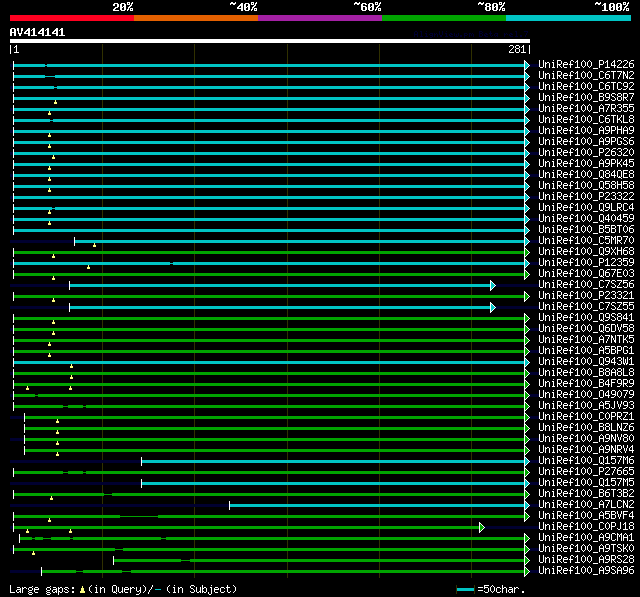This screenshot has height=597, width=640.
Task: Click the UniRef100_A9PGS6 text
Action: pos(586,142)
